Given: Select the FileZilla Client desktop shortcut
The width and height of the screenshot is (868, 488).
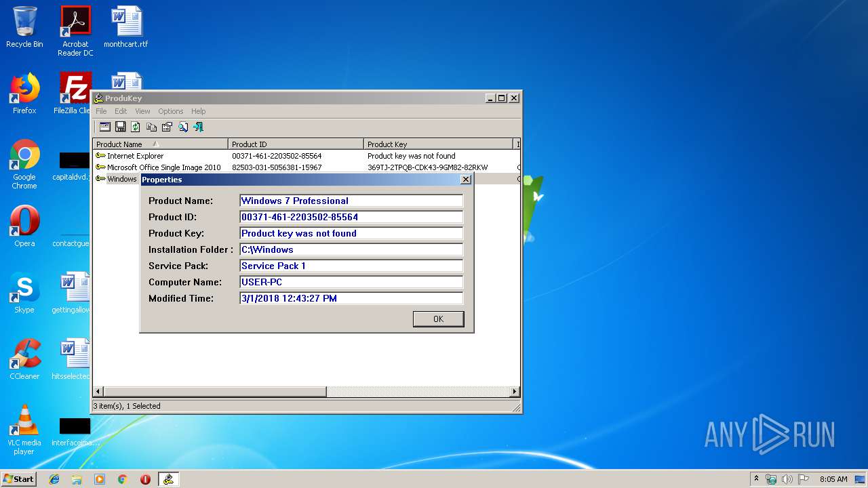Looking at the screenshot, I should 73,94.
